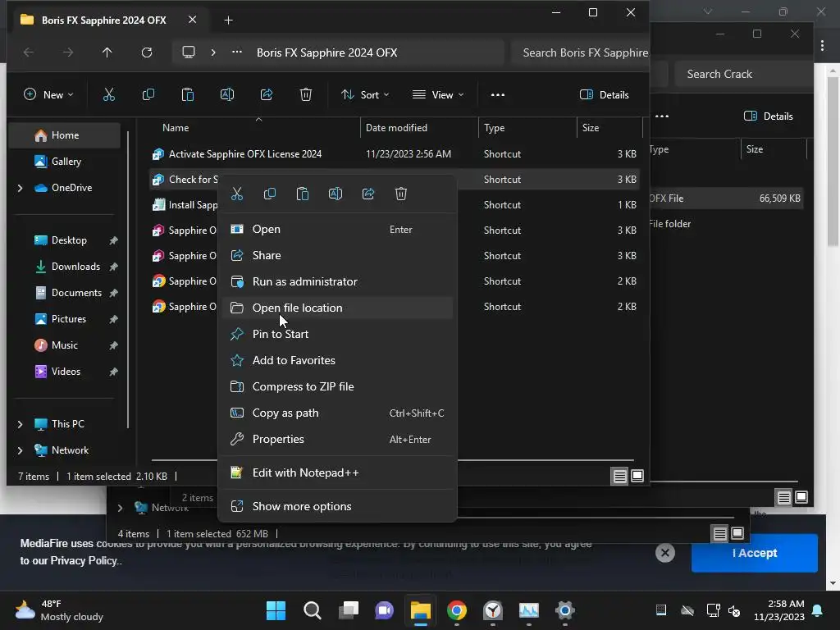Open a new File Explorer tab
The width and height of the screenshot is (840, 630).
(x=228, y=21)
